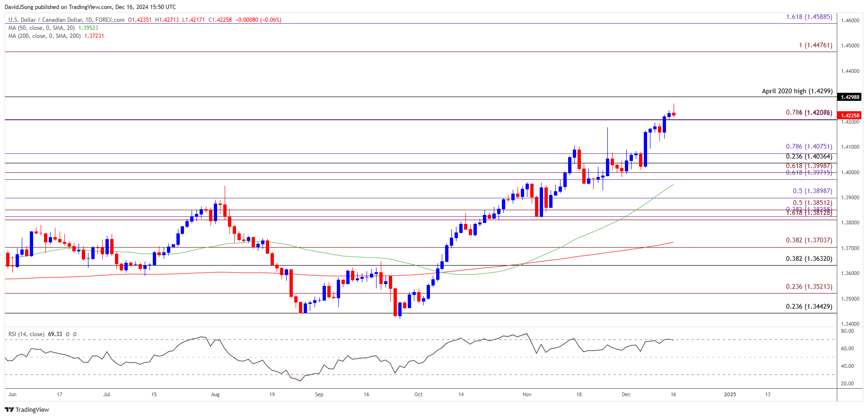The image size is (868, 418).
Task: Click the RSI settings circle icons
Action: coord(71,334)
